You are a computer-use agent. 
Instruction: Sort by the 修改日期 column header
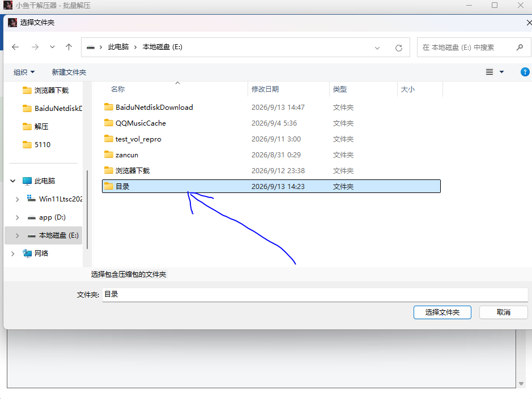click(x=265, y=89)
